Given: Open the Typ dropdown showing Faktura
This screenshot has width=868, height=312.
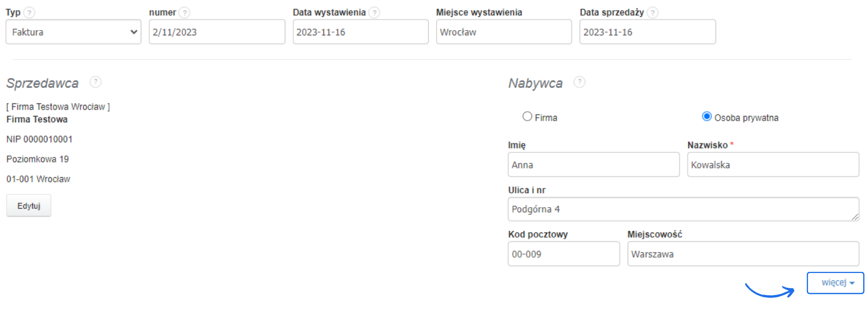Looking at the screenshot, I should (x=73, y=32).
